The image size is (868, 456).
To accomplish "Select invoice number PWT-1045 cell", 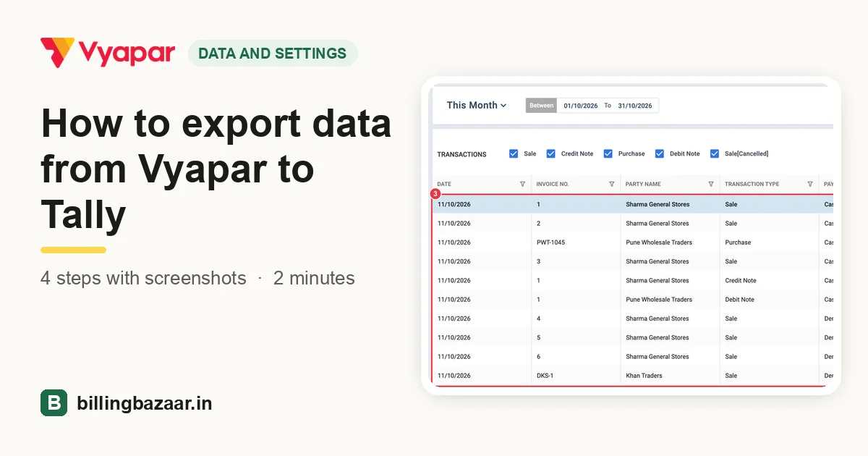I will (x=550, y=242).
